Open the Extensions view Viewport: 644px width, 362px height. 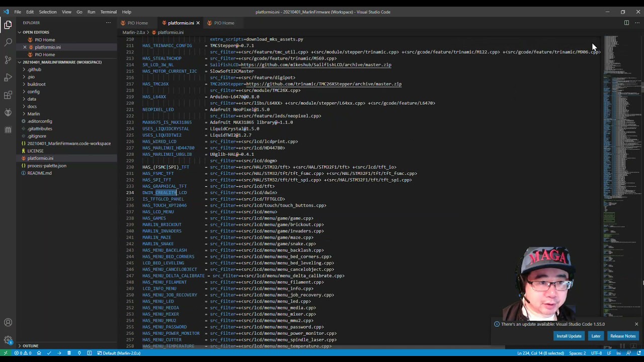tap(8, 95)
